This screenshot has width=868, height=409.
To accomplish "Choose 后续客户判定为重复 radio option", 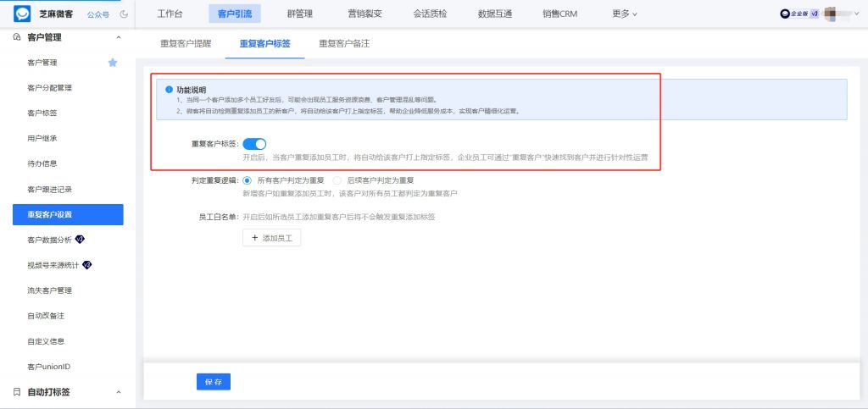I will (x=337, y=180).
